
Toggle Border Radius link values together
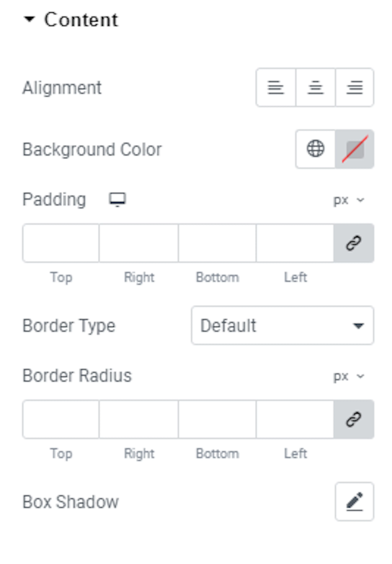(x=354, y=419)
